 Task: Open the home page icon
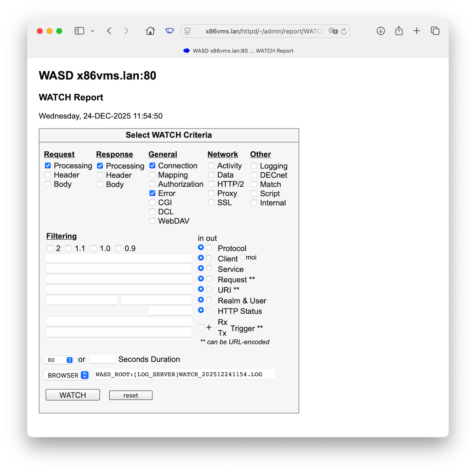150,31
